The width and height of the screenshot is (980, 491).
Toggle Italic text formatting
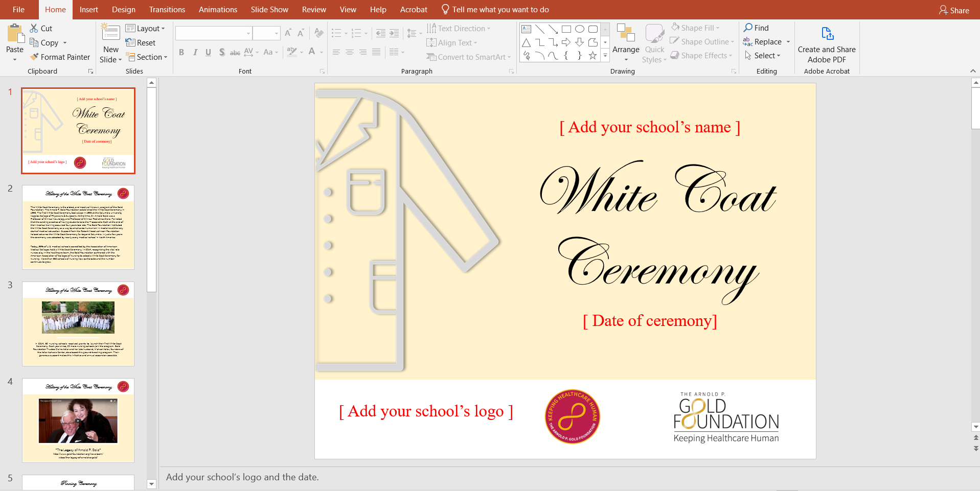tap(195, 52)
